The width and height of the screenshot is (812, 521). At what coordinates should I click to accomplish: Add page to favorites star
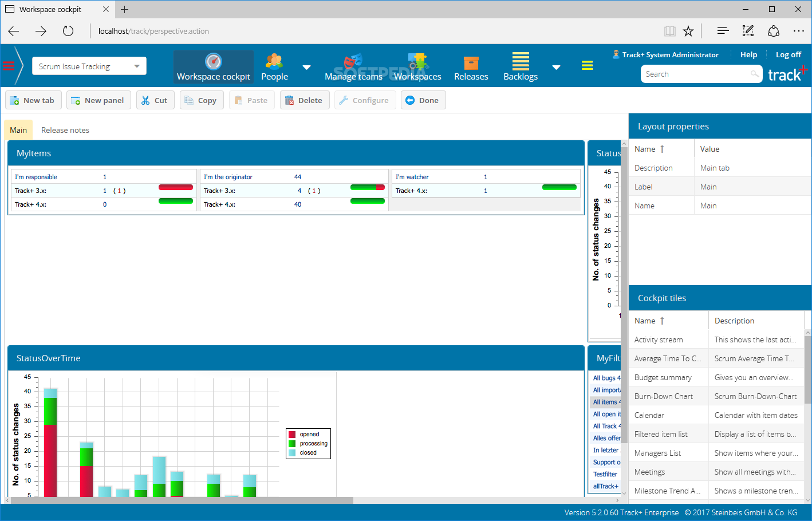[688, 31]
